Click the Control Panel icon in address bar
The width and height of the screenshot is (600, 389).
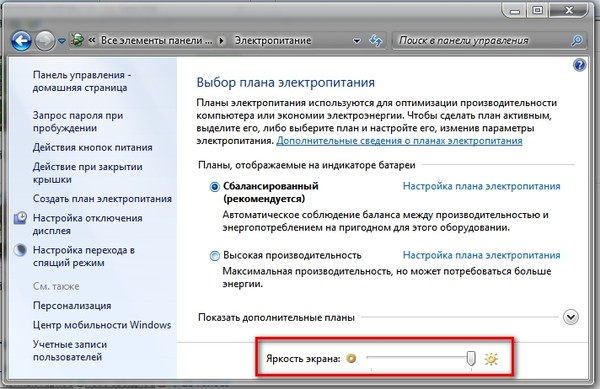[77, 40]
